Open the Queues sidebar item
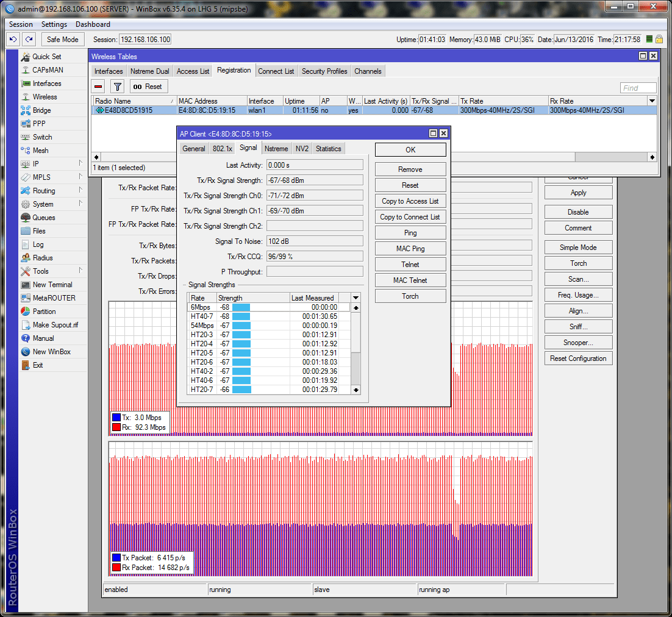The width and height of the screenshot is (672, 617). click(x=43, y=218)
